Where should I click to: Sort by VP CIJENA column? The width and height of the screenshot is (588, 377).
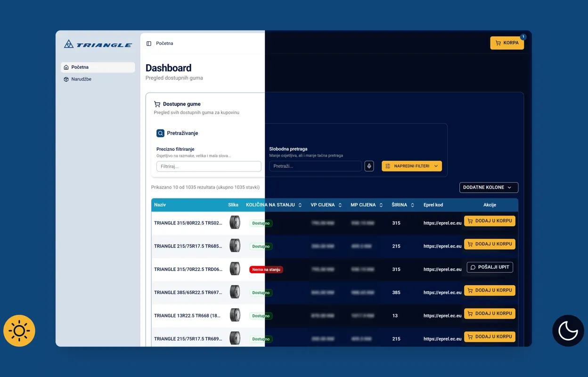tap(326, 205)
